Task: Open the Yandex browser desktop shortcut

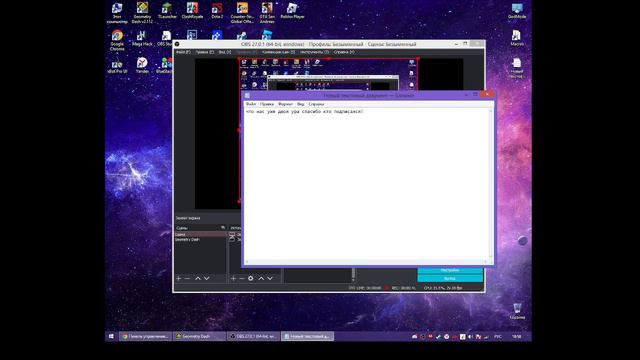Action: pos(142,65)
